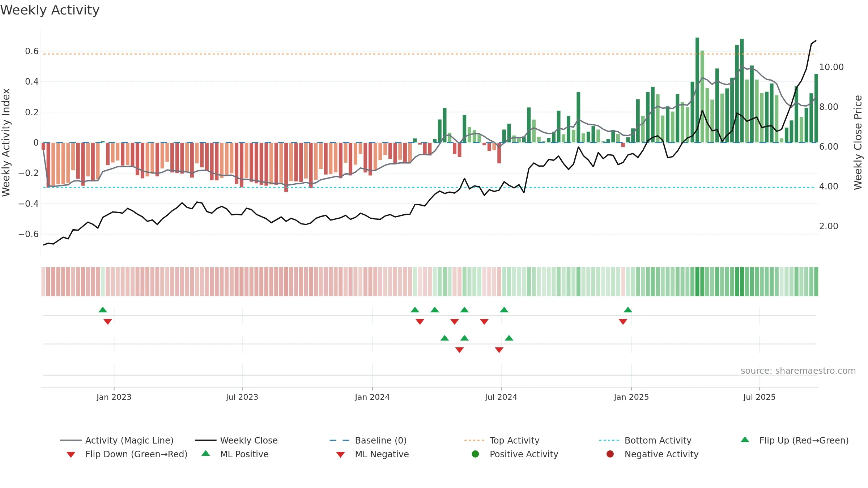The height and width of the screenshot is (488, 868).
Task: Click the ML positive marker right after Jul 2024
Action: [x=509, y=338]
